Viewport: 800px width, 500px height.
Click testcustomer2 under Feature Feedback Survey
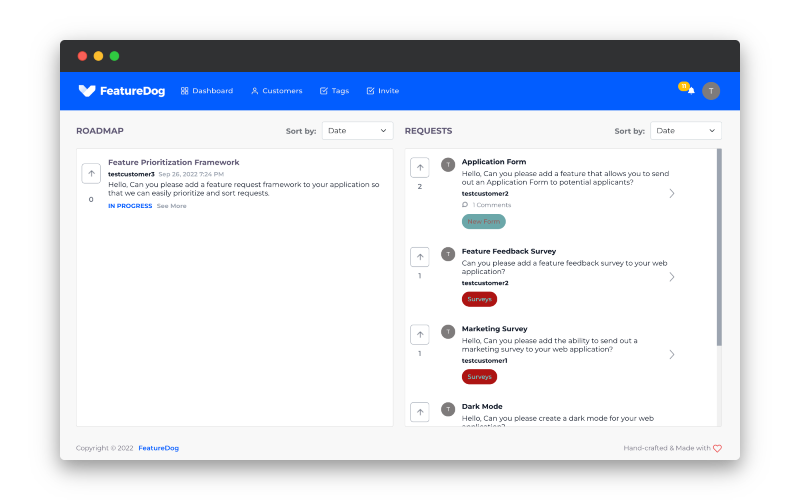pyautogui.click(x=485, y=283)
